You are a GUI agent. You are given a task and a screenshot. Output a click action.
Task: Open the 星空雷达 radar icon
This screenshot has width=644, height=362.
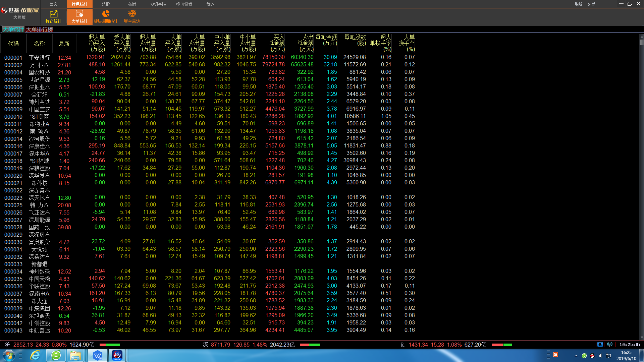click(132, 17)
